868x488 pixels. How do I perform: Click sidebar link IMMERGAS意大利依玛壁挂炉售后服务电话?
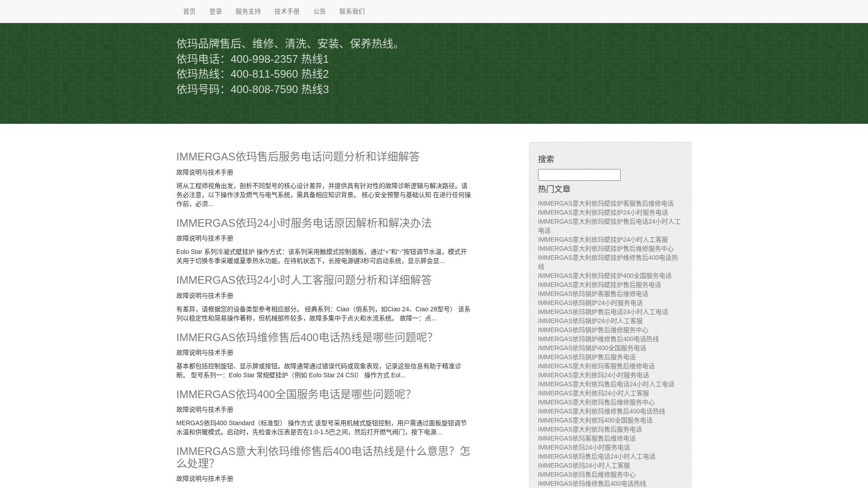(599, 285)
